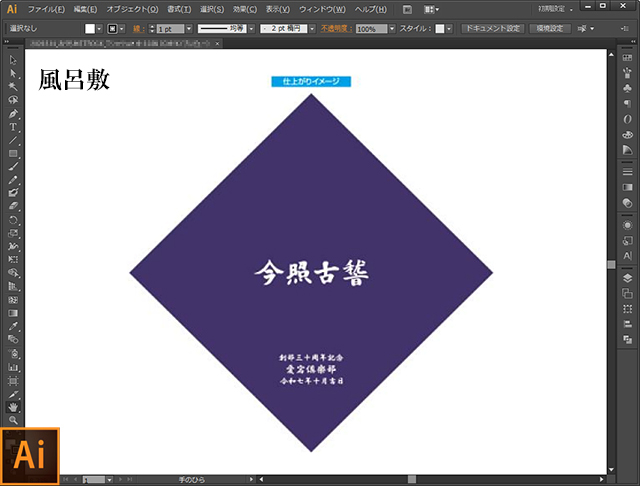
Task: Click the fill color swatch
Action: pos(90,29)
